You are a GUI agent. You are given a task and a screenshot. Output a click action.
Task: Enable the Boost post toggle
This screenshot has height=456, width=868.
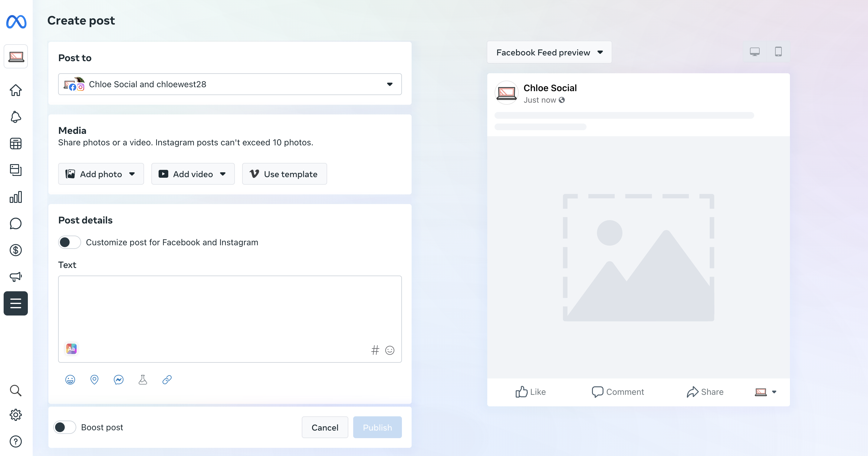(65, 427)
